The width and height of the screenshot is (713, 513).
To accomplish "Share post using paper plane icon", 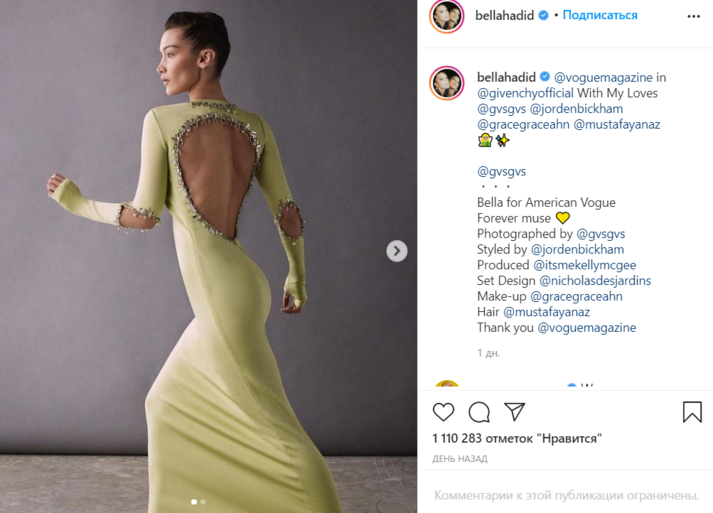I will [x=515, y=411].
